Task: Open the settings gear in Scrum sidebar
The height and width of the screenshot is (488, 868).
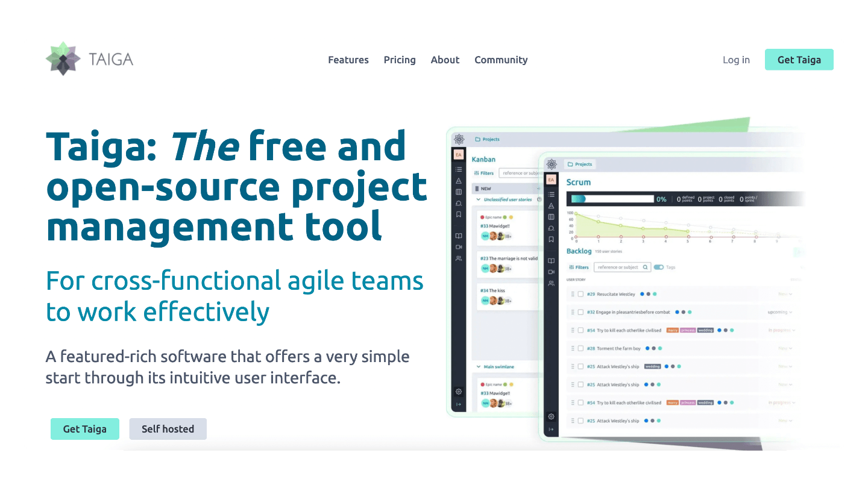Action: pyautogui.click(x=551, y=416)
